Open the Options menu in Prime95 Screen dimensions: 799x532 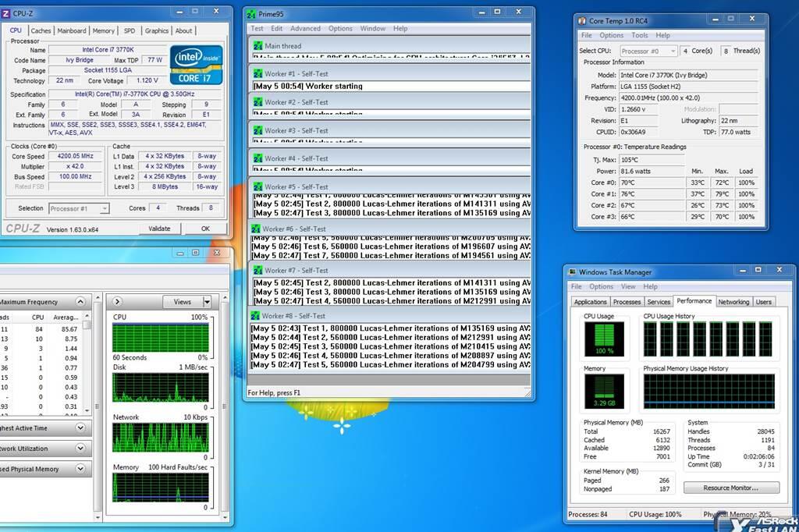(x=340, y=29)
